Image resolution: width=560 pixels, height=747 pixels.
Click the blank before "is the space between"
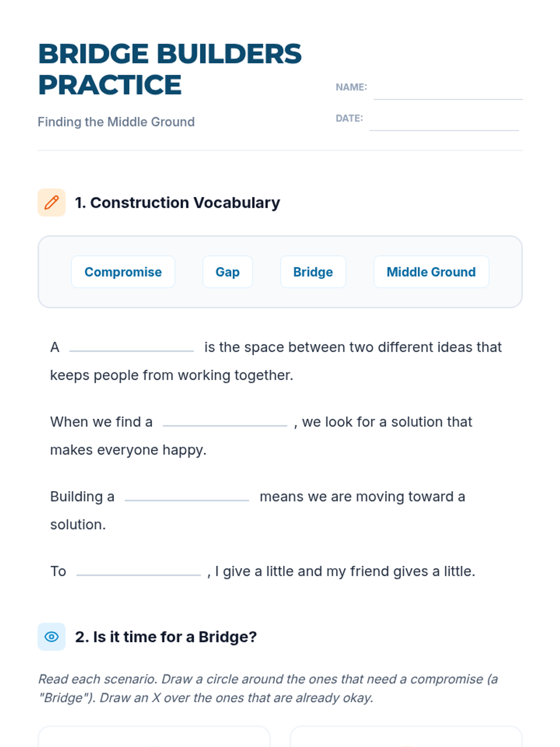click(x=132, y=345)
